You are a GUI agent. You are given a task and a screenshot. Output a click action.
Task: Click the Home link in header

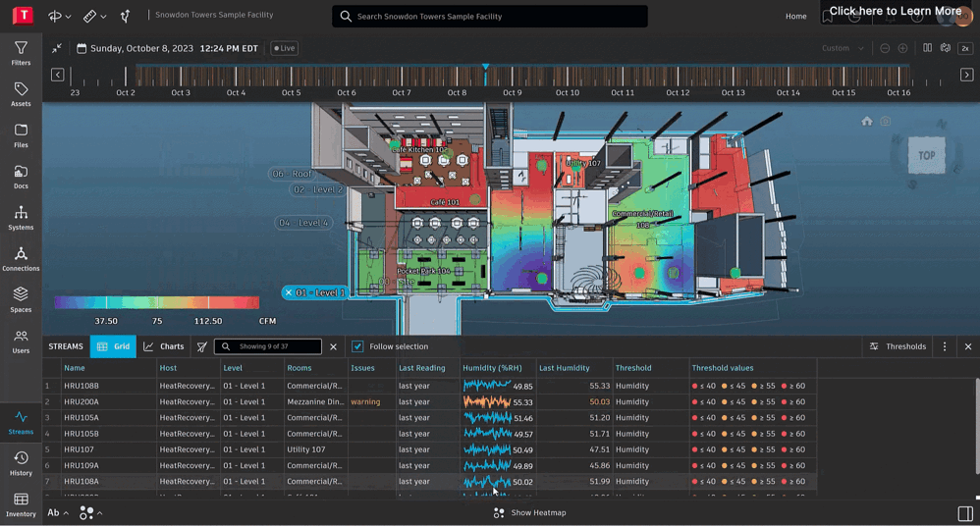click(x=795, y=16)
